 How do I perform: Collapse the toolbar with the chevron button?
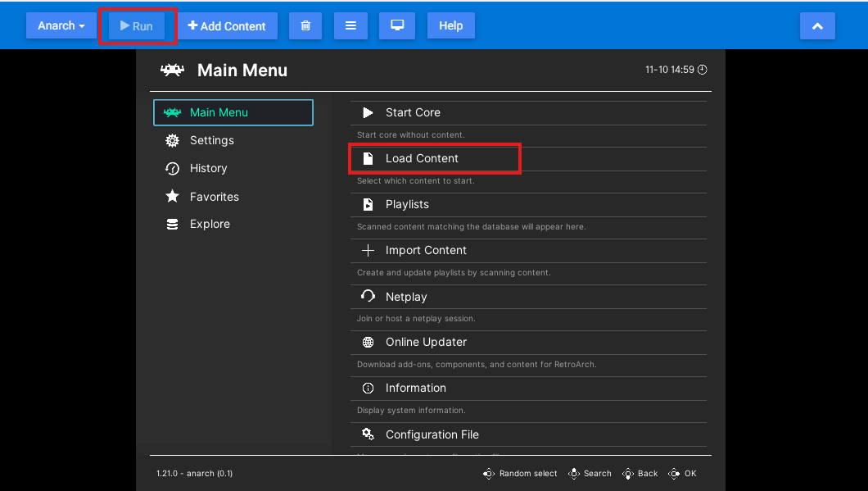(817, 25)
